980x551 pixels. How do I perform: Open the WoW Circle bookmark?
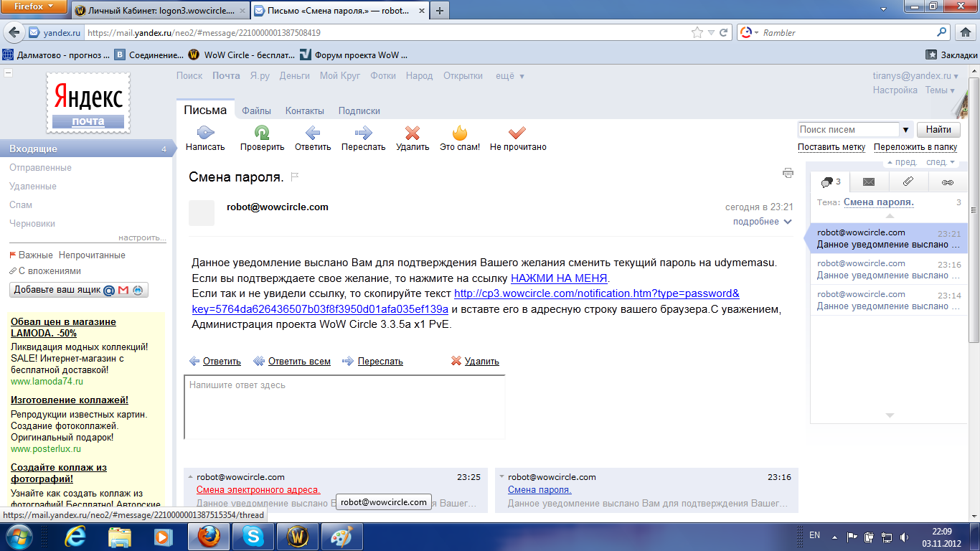[x=241, y=55]
